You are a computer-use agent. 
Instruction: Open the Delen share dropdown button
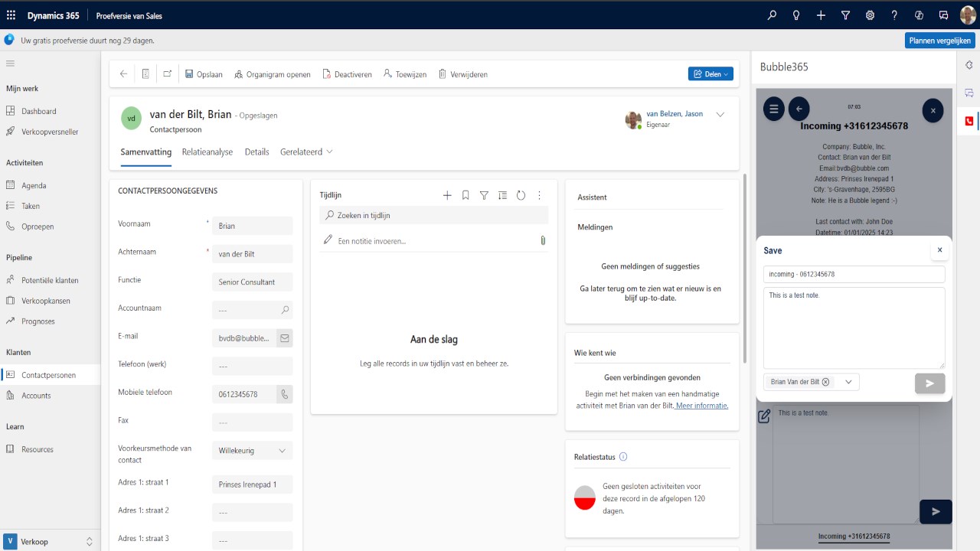pos(711,74)
